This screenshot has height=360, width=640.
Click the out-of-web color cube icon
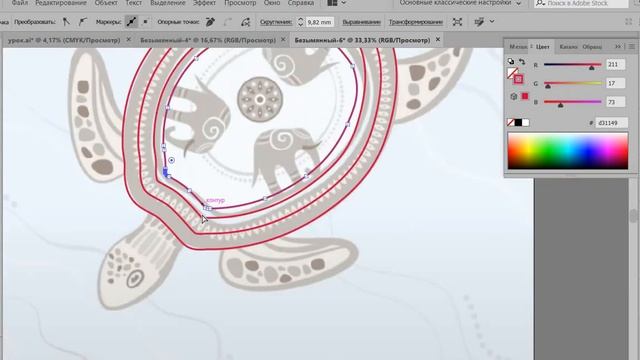[514, 97]
